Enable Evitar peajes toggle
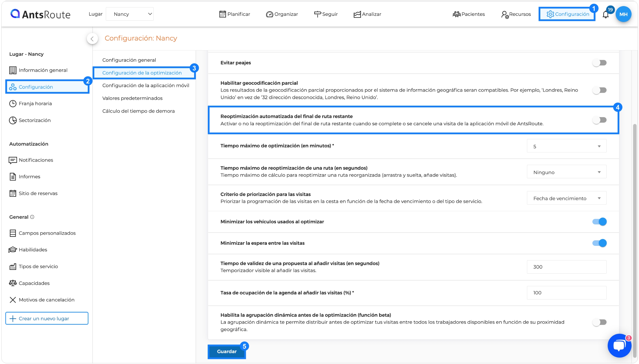 click(x=599, y=63)
